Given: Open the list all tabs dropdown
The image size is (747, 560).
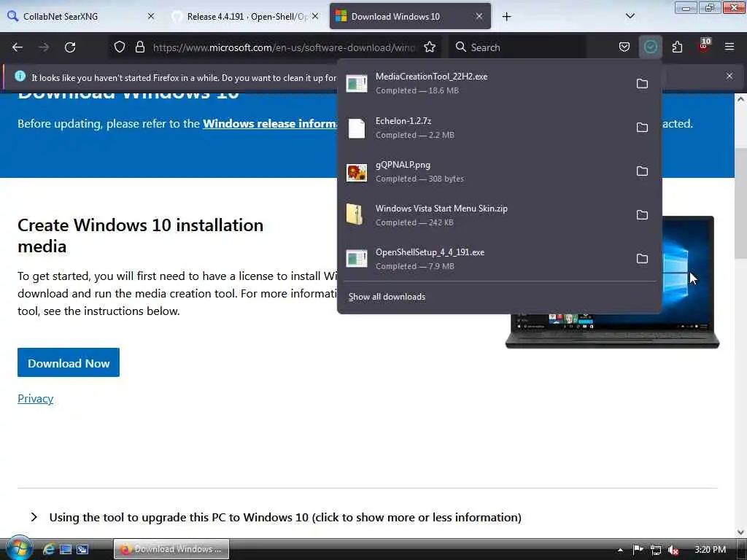Looking at the screenshot, I should (x=630, y=16).
